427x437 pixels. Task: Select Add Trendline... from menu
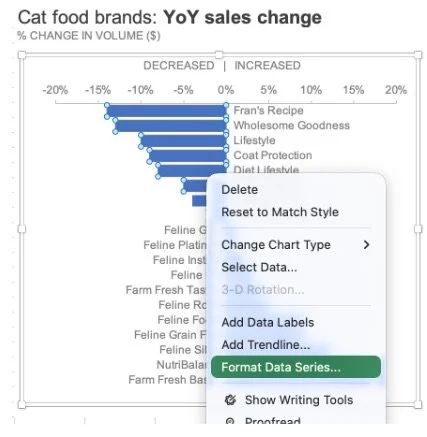266,345
